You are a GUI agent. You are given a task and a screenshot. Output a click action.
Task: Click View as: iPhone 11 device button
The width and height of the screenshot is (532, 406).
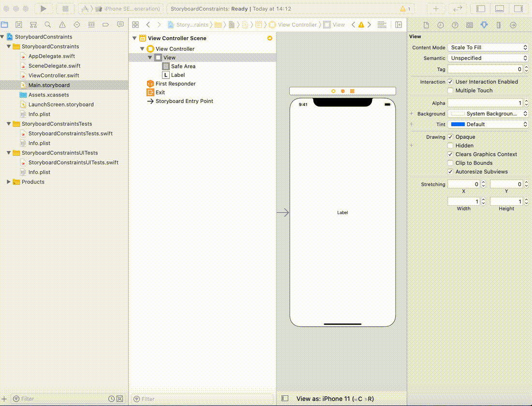335,399
